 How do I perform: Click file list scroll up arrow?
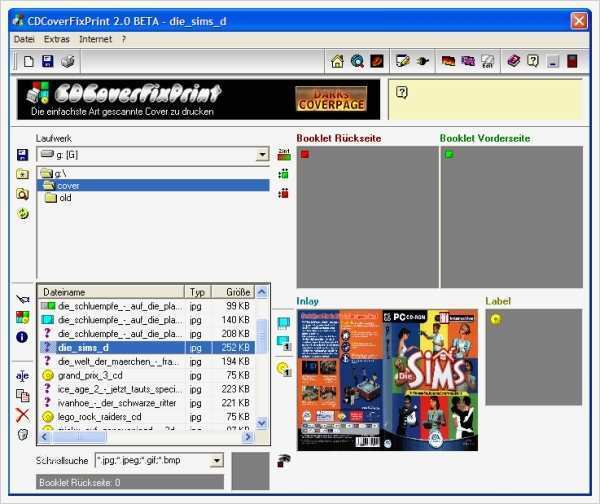pyautogui.click(x=262, y=292)
